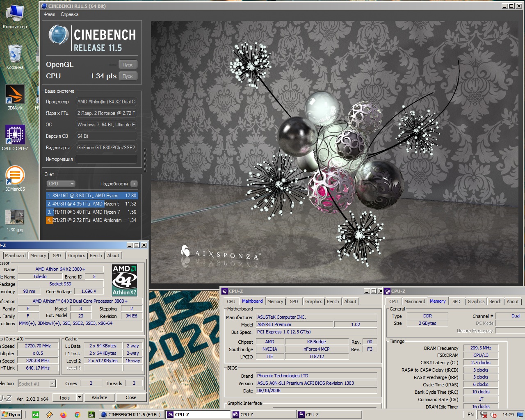Click the Core Voltage value 1.696 V
525x420 pixels.
[89, 291]
